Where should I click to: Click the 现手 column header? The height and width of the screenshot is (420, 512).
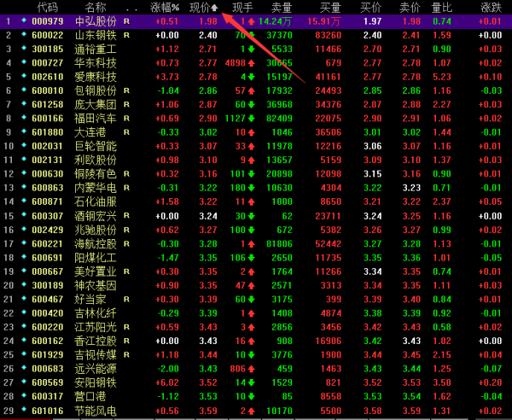pos(242,7)
